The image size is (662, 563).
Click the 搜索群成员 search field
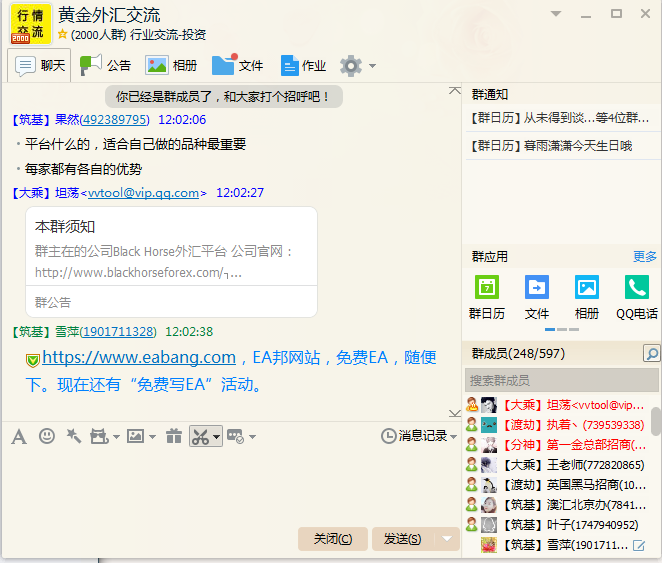point(562,380)
